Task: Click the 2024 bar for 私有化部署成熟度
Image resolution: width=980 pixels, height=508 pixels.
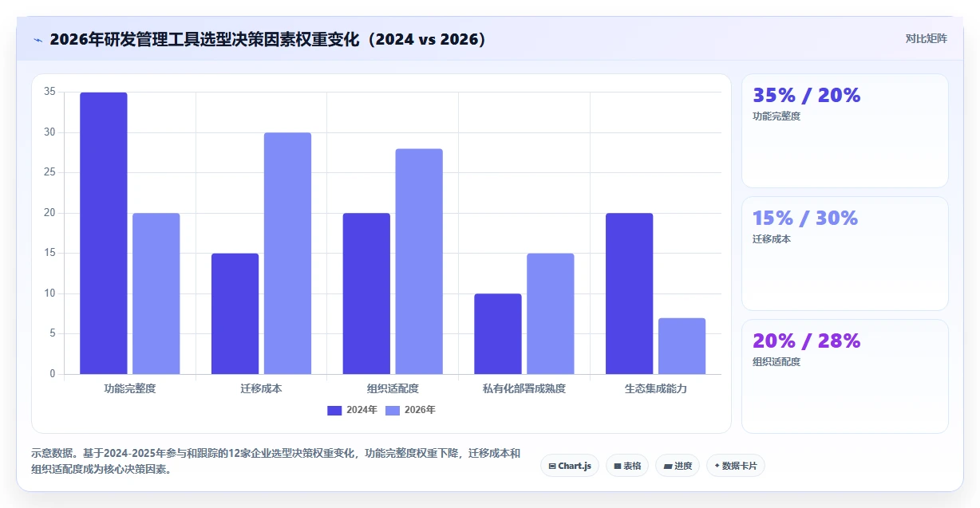Action: (x=498, y=333)
